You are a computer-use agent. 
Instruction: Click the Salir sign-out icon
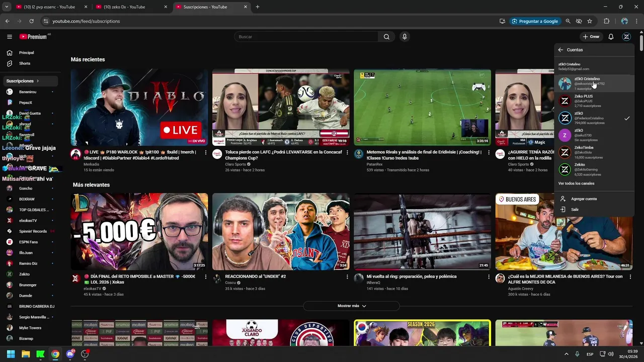pyautogui.click(x=563, y=209)
